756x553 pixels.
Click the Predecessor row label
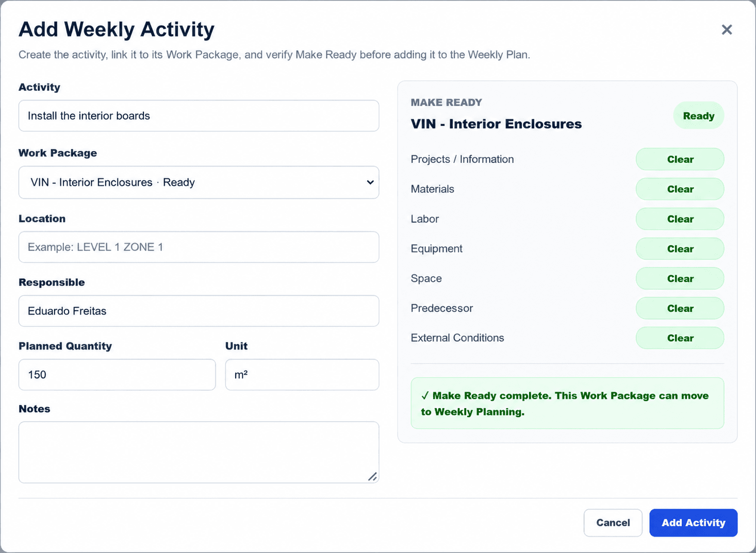[x=441, y=308]
